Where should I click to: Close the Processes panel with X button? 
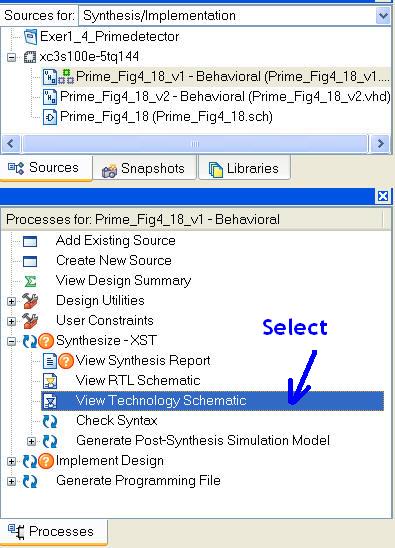pos(383,196)
